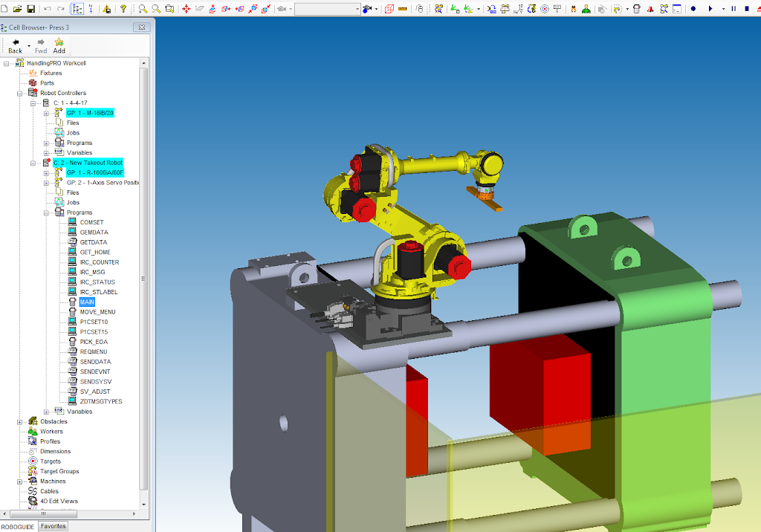Click the horizontal scrollbar right arrow
Image resolution: width=761 pixels, height=532 pixels.
(x=134, y=513)
